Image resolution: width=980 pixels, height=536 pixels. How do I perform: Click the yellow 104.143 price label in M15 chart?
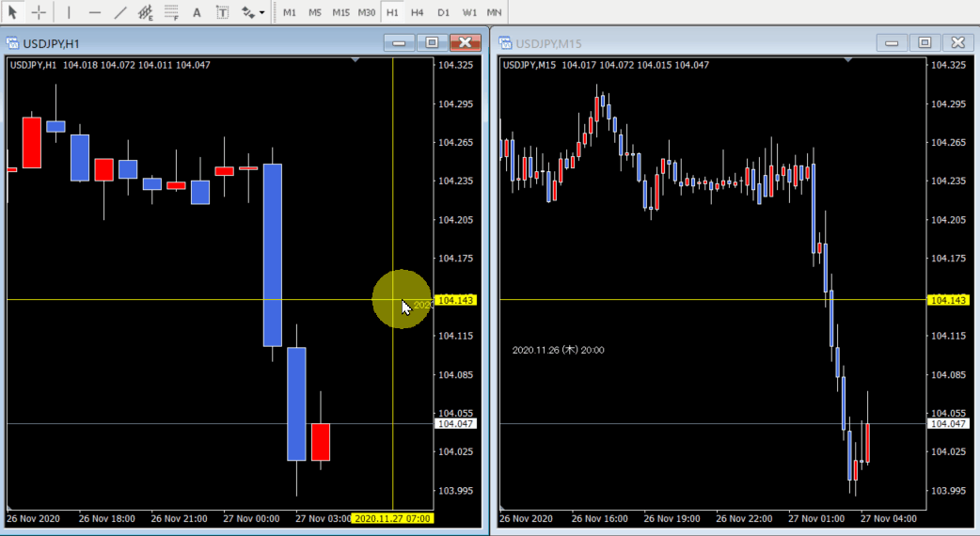point(948,301)
